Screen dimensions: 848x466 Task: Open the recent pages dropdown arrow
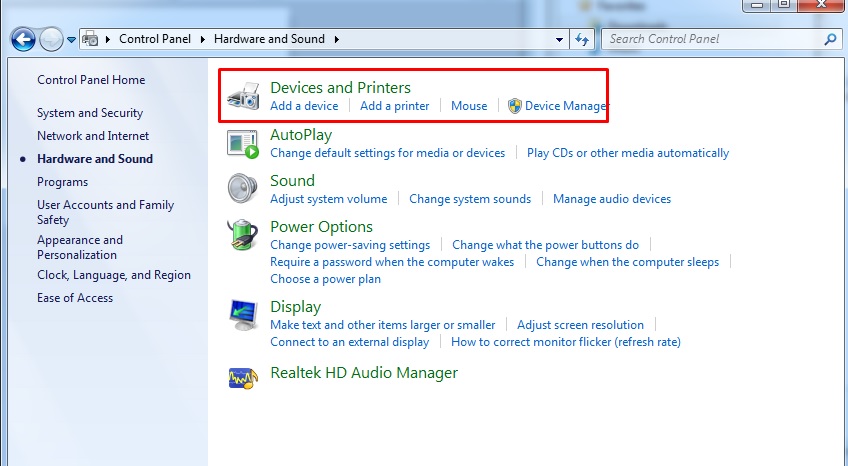[x=71, y=39]
